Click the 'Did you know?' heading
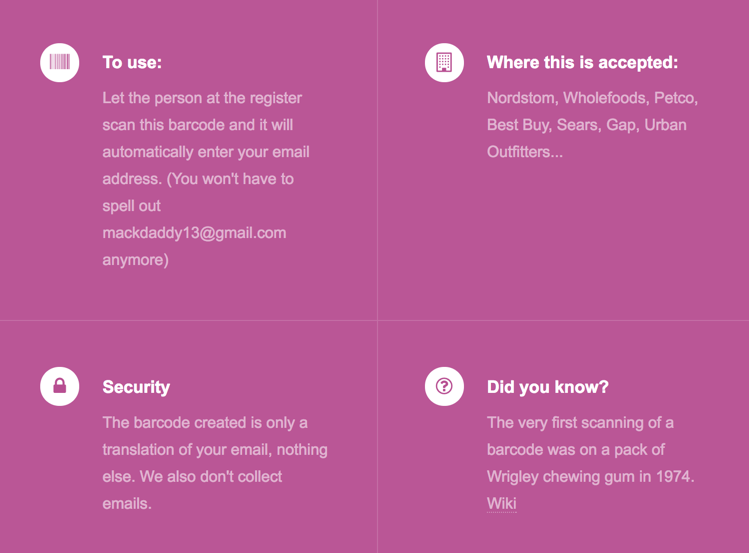749x553 pixels. point(548,387)
